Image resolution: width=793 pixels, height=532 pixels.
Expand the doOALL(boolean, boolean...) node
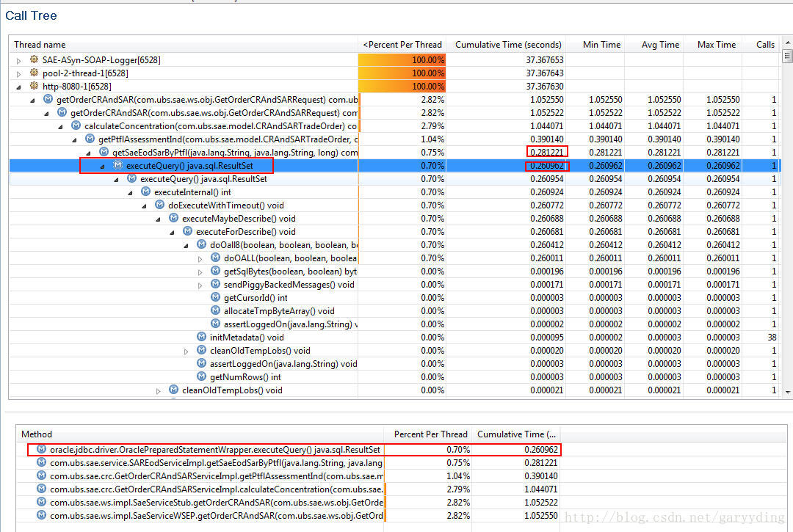pyautogui.click(x=200, y=259)
